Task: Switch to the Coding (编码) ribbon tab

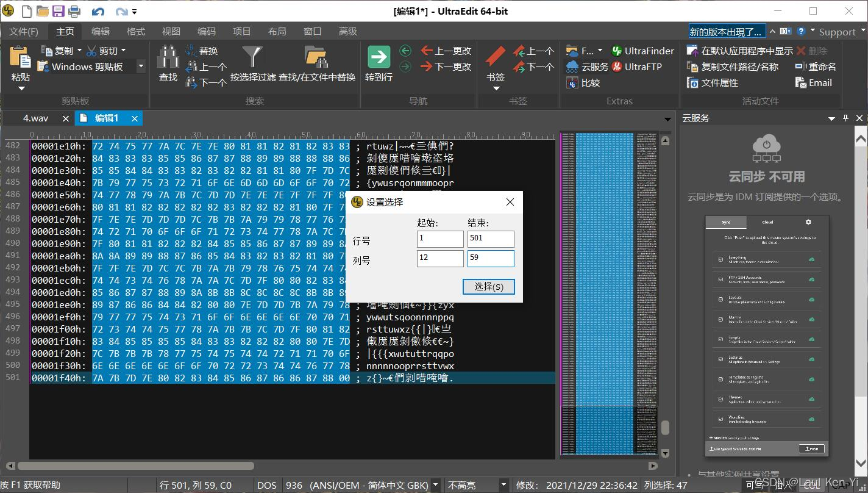Action: pos(207,31)
